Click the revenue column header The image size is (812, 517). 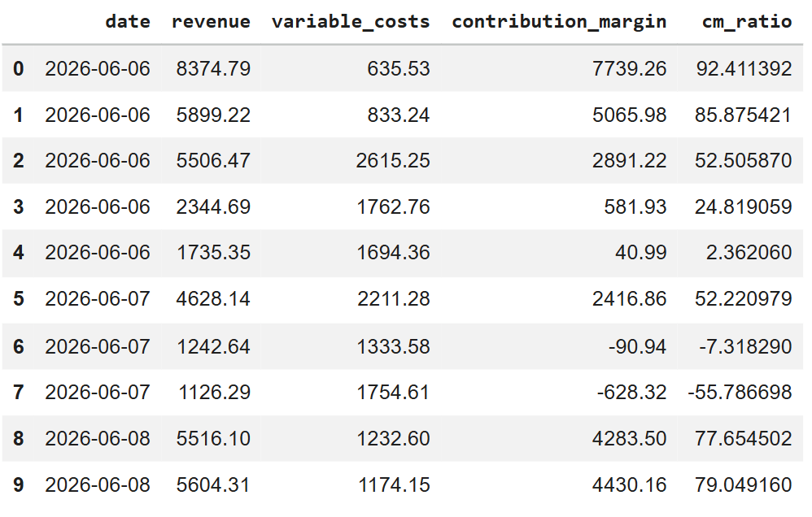pyautogui.click(x=211, y=22)
